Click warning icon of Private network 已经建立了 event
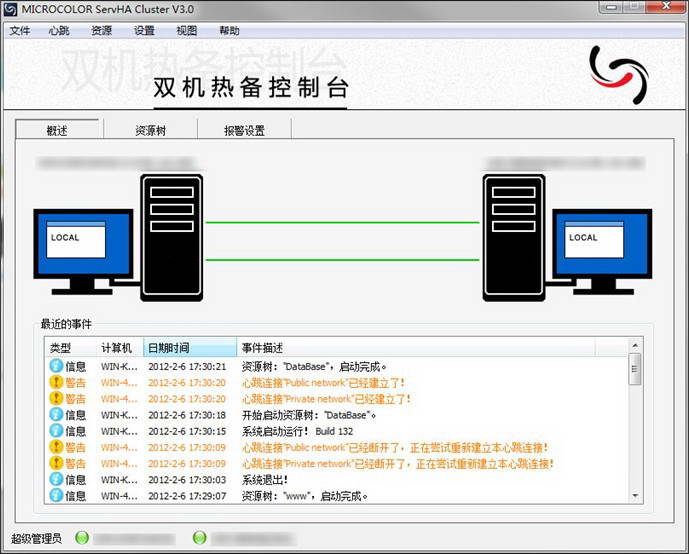The width and height of the screenshot is (689, 554). click(x=56, y=398)
